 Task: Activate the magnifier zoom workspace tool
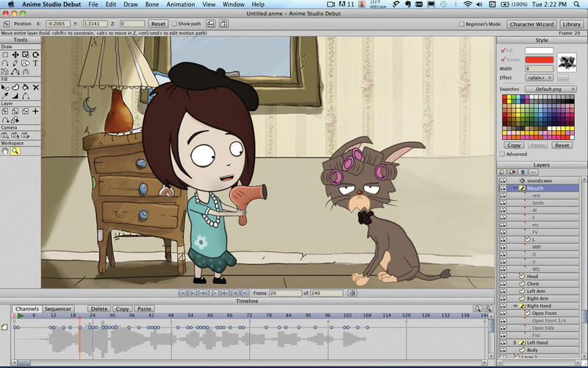[x=15, y=151]
